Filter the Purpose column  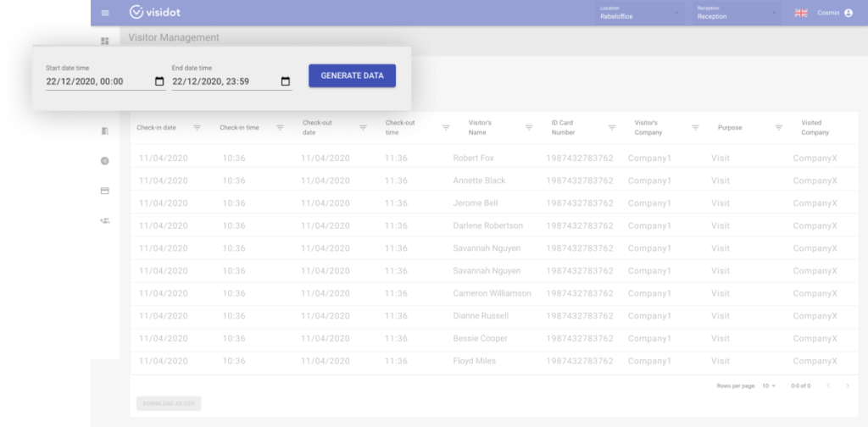click(x=779, y=128)
